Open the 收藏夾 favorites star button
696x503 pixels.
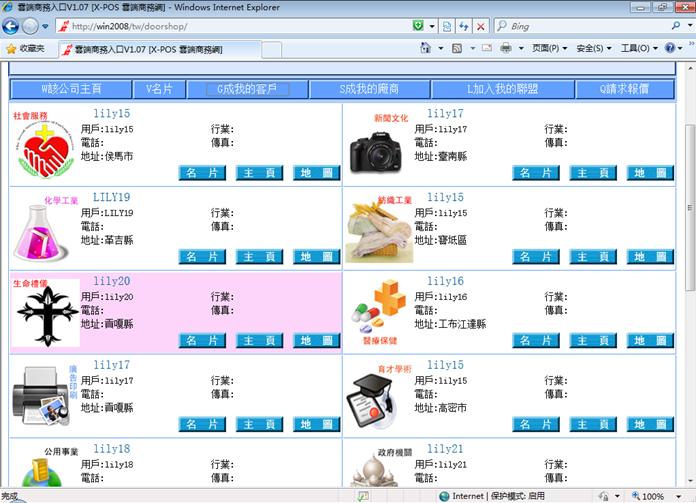coord(25,48)
